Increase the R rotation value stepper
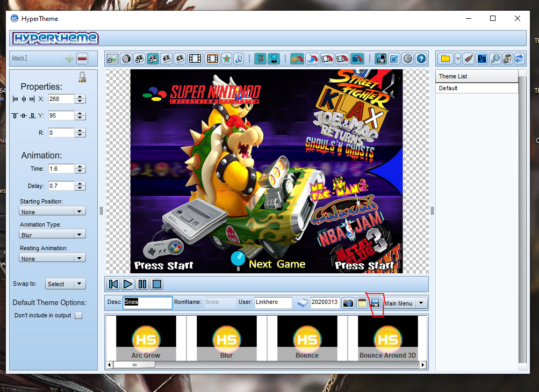The height and width of the screenshot is (392, 539). pos(80,130)
